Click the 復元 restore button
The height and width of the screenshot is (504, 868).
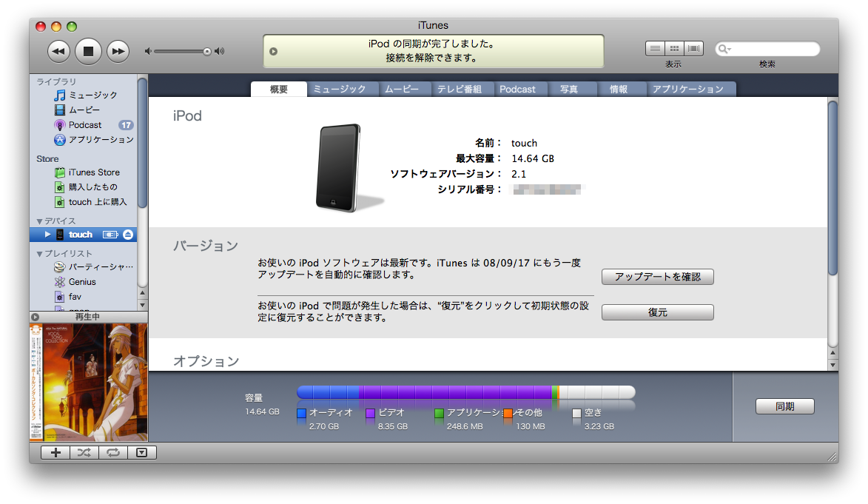click(658, 313)
